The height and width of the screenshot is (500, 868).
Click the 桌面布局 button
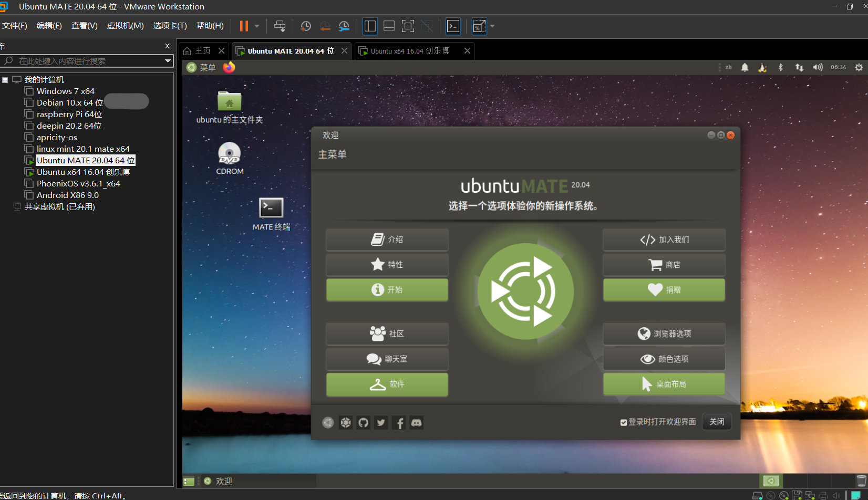664,384
